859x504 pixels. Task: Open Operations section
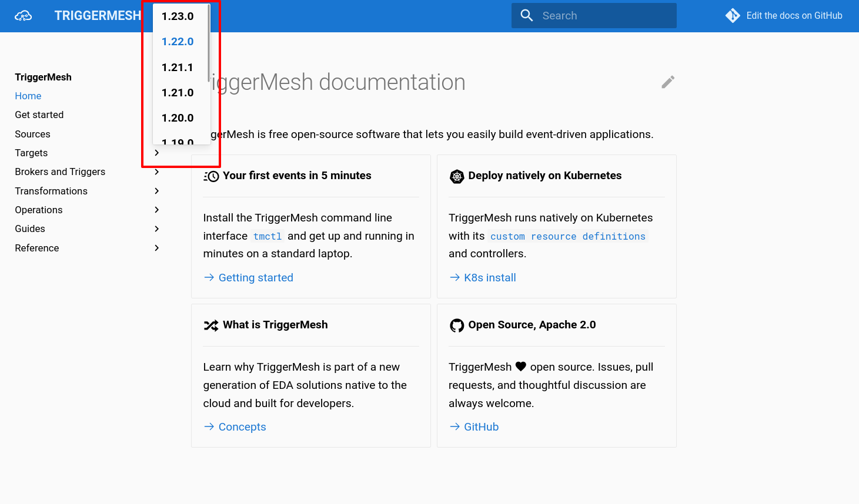(x=39, y=210)
